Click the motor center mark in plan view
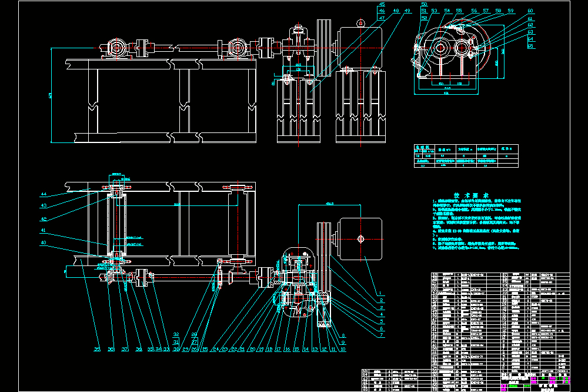Image resolution: width=588 pixels, height=392 pixels. click(x=361, y=239)
